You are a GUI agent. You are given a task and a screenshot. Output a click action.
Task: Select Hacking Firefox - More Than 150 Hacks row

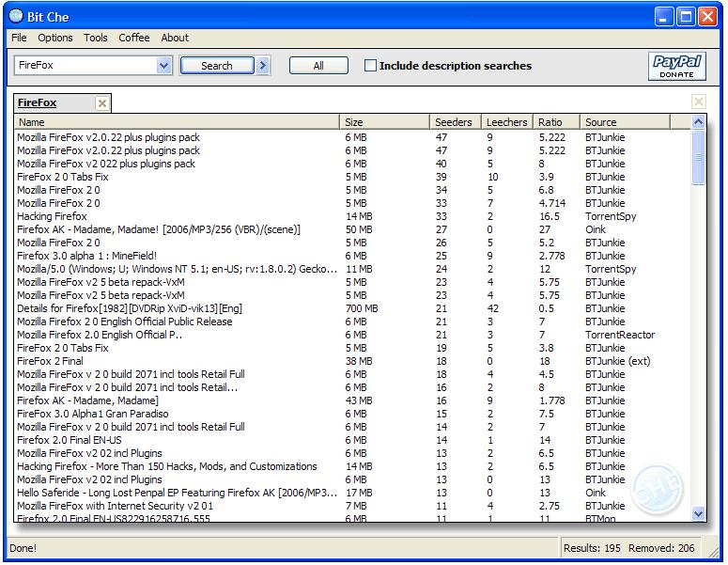pos(352,466)
